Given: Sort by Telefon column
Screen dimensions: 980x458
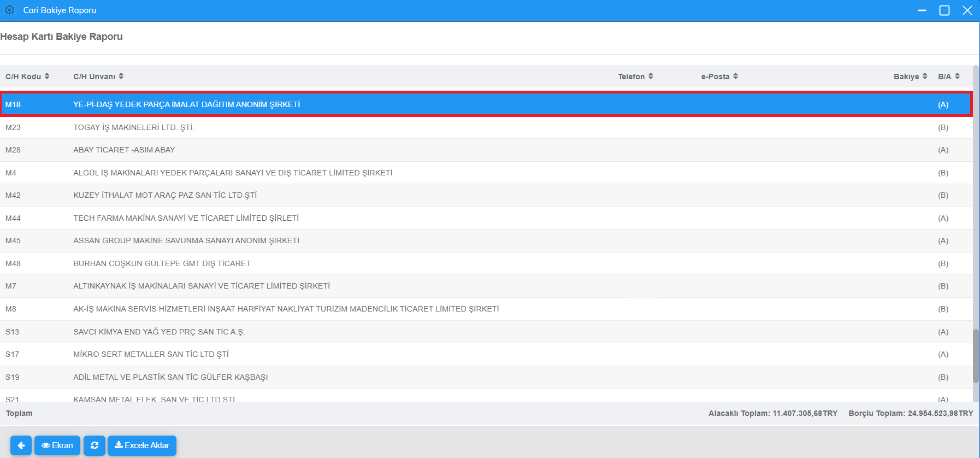Looking at the screenshot, I should [635, 77].
